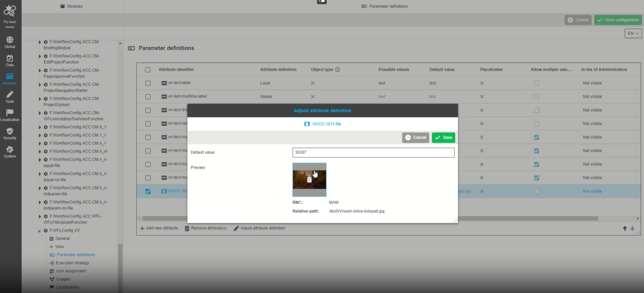Click the X in vn-text-label Placeholder cell

tap(482, 83)
